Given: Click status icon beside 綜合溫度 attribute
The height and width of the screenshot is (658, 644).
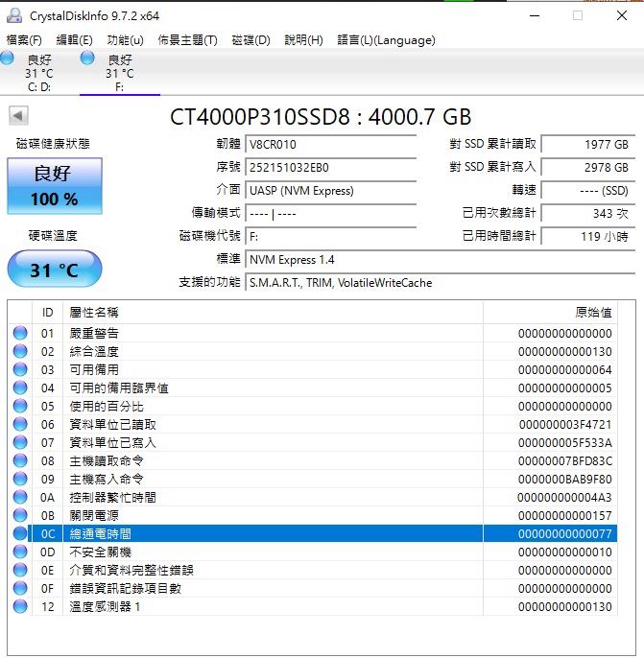Looking at the screenshot, I should [x=20, y=351].
